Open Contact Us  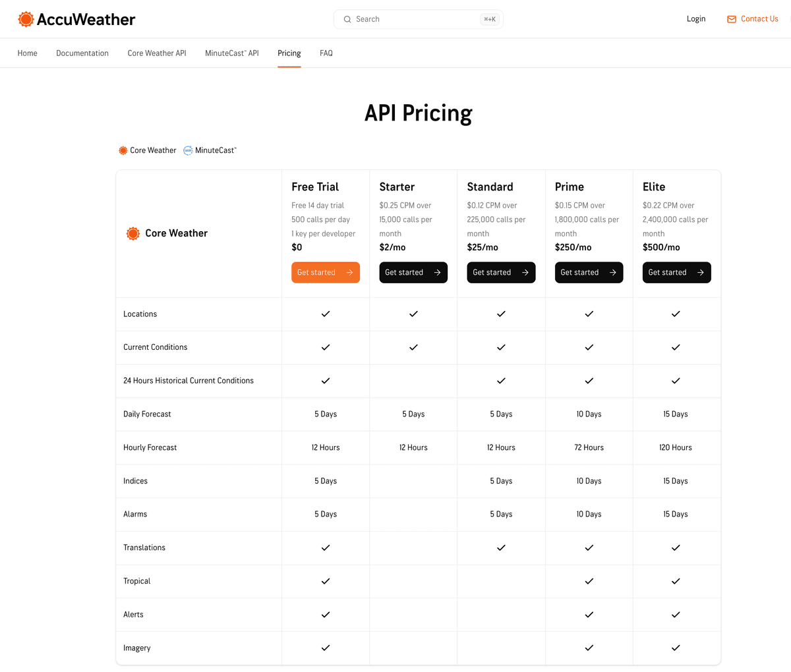click(759, 19)
